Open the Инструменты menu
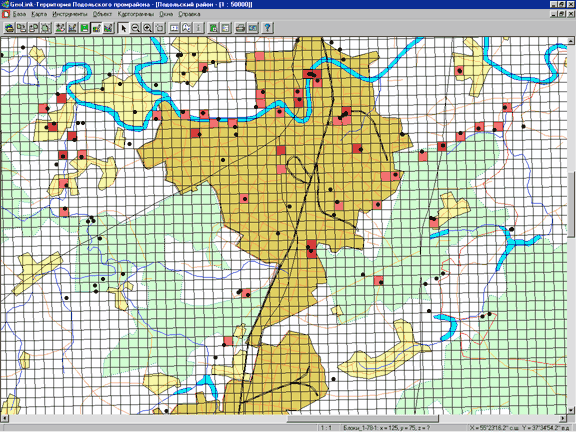 coord(70,14)
